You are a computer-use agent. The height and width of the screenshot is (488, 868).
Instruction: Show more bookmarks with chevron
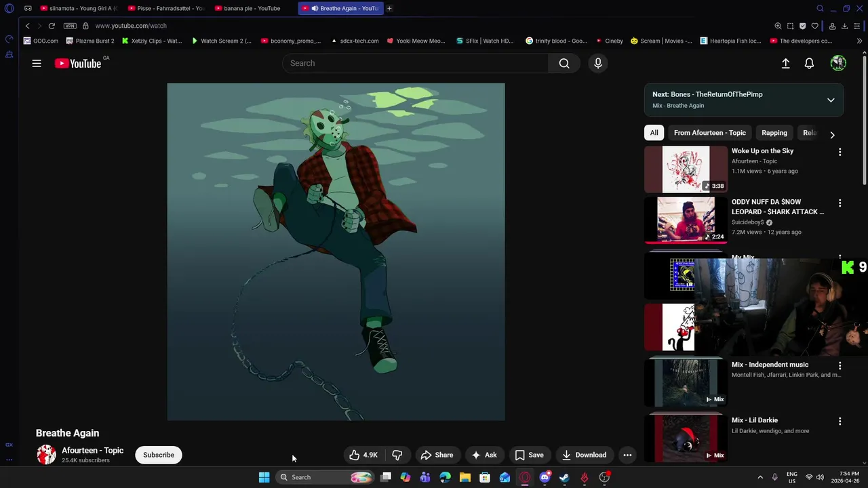(859, 41)
